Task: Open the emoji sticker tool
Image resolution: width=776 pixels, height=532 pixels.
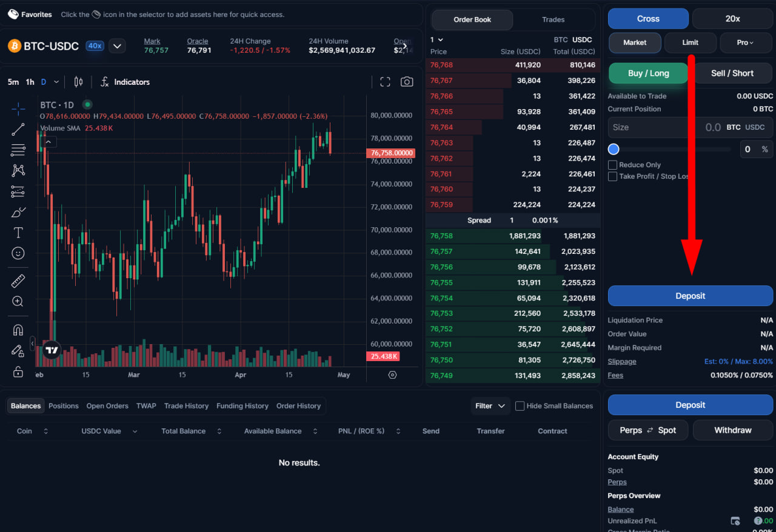Action: click(18, 253)
